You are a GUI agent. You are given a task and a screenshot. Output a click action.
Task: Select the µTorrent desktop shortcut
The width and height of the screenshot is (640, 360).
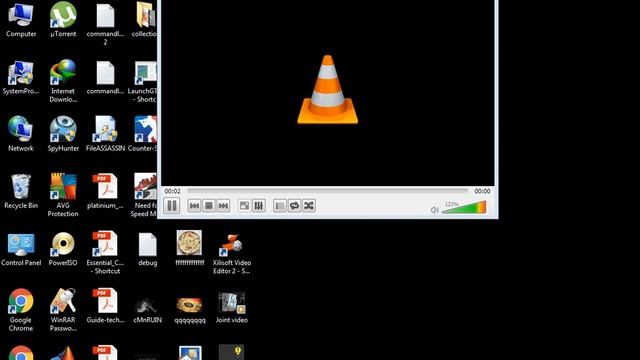pyautogui.click(x=63, y=20)
